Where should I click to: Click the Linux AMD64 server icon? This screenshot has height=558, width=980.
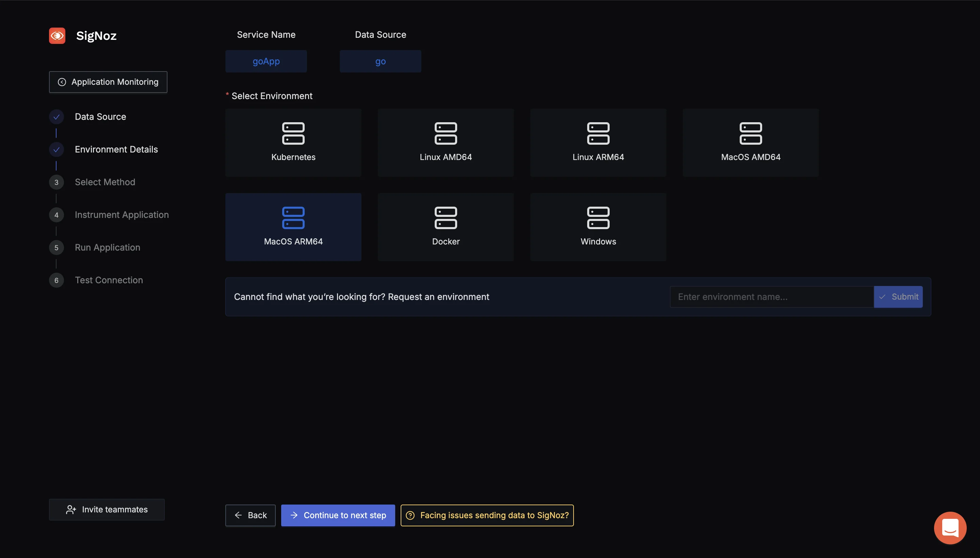pos(446,133)
